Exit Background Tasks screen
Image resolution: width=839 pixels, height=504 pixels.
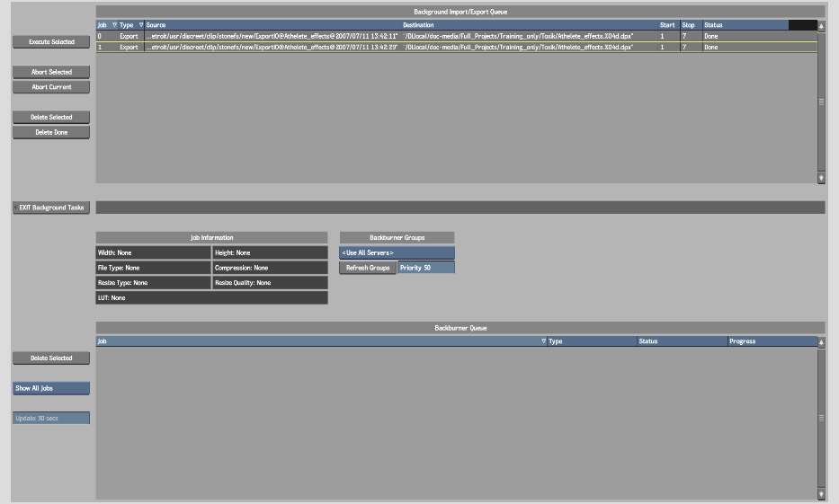(51, 208)
